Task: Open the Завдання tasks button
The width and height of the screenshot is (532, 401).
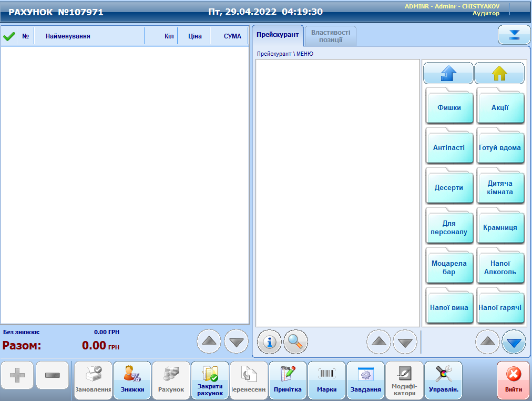Action: 365,380
